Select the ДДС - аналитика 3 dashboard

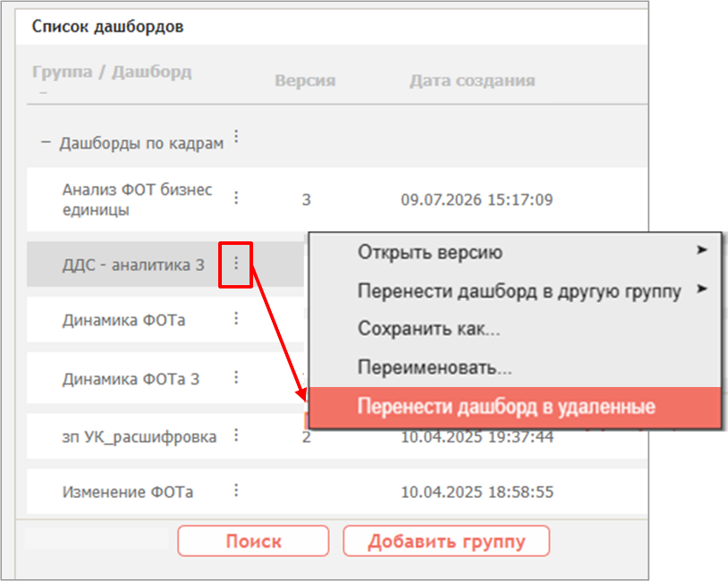pos(133,265)
